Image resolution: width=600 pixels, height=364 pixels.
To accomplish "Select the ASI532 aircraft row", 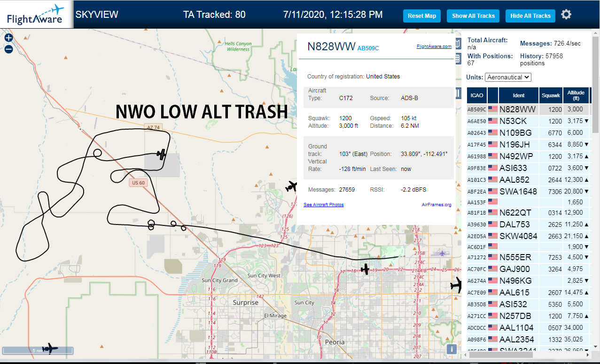I will point(528,304).
